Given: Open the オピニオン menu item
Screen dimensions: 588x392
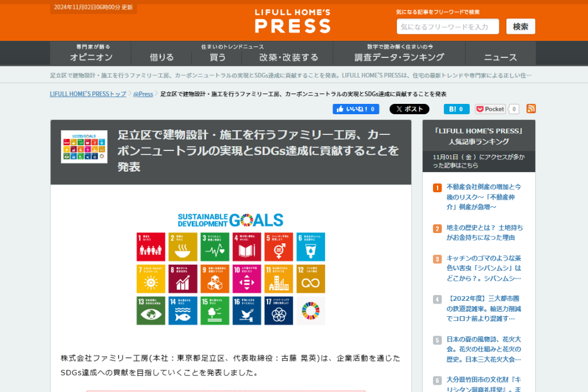Looking at the screenshot, I should pyautogui.click(x=91, y=53).
